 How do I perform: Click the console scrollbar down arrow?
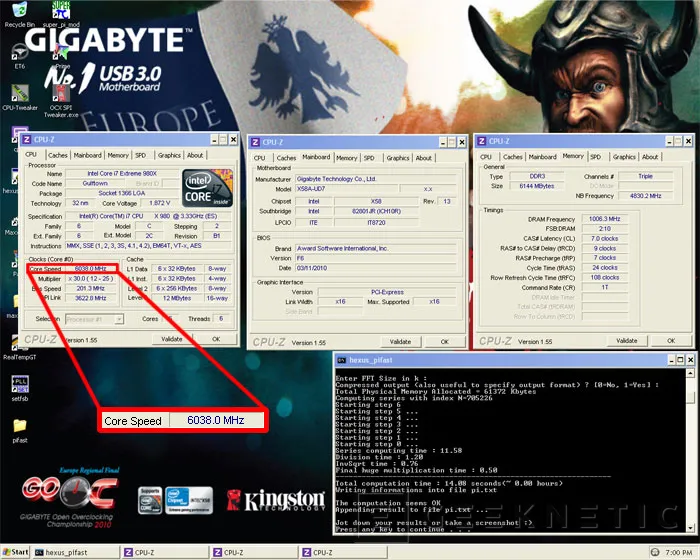coord(690,528)
